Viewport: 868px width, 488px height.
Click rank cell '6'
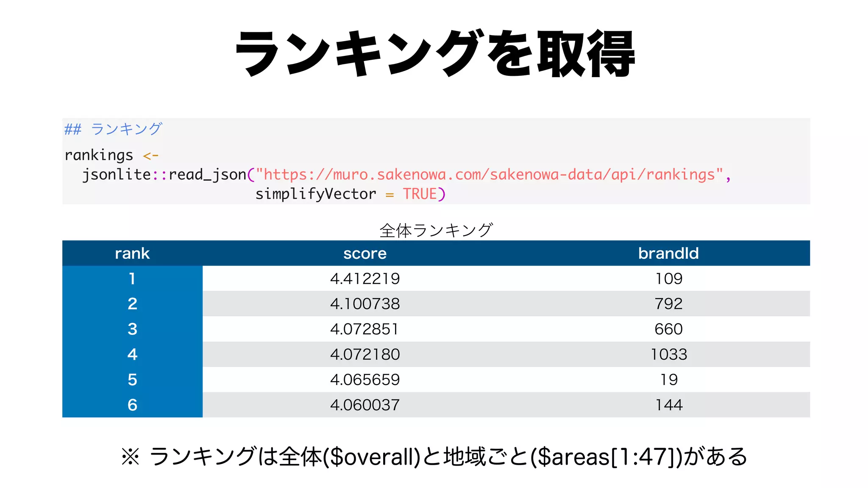[132, 405]
